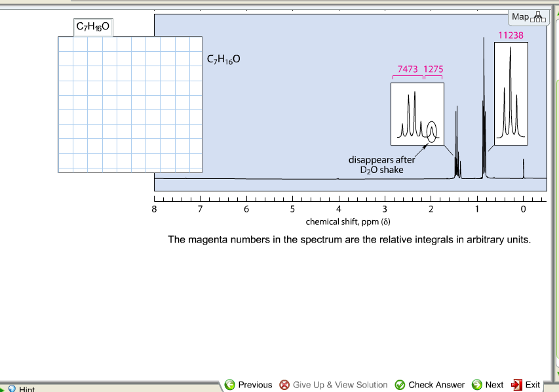
Task: Select the C7H16O formula tab
Action: pyautogui.click(x=92, y=27)
